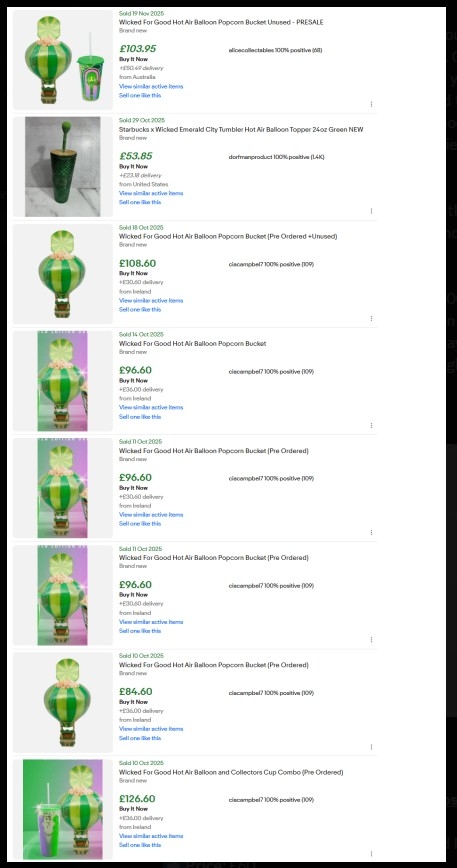Open more options for the £108.60 listing
The height and width of the screenshot is (868, 457).
pos(371,318)
